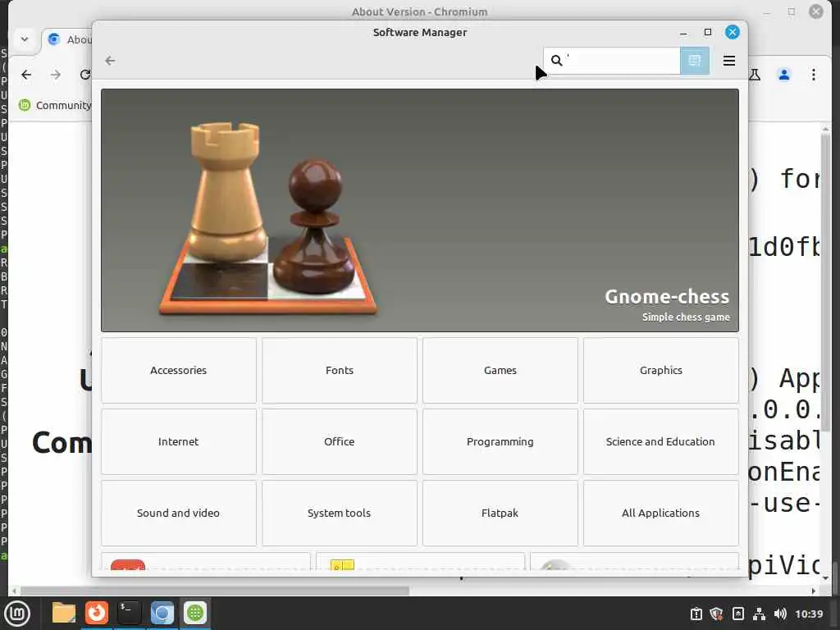The width and height of the screenshot is (840, 630).
Task: Open the Accessories category
Action: pos(178,370)
